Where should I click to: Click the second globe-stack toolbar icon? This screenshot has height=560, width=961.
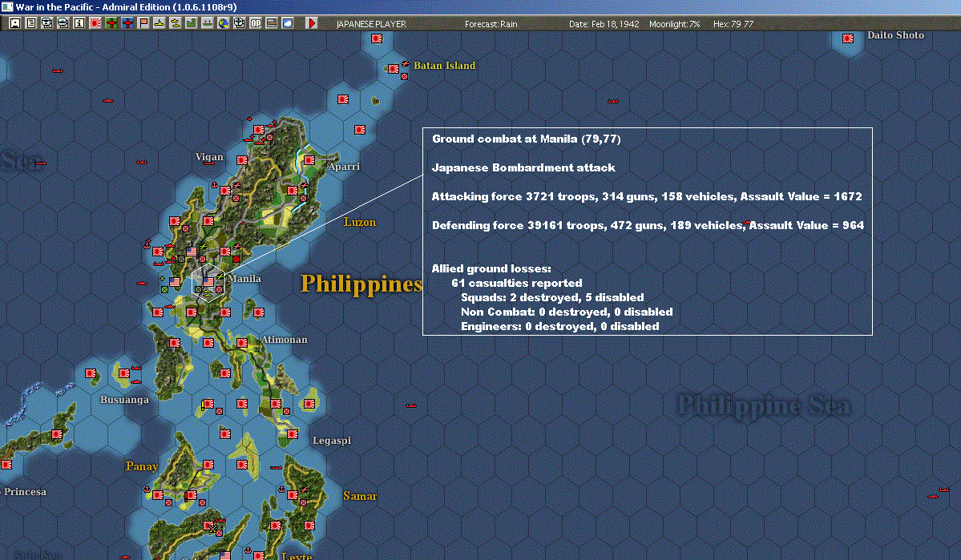coord(63,23)
